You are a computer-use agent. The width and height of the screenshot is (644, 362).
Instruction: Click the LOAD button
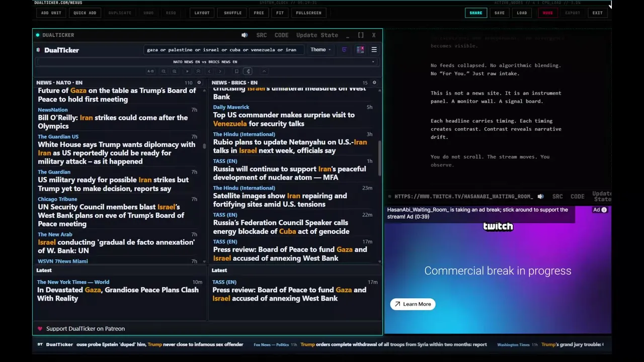[x=522, y=13]
